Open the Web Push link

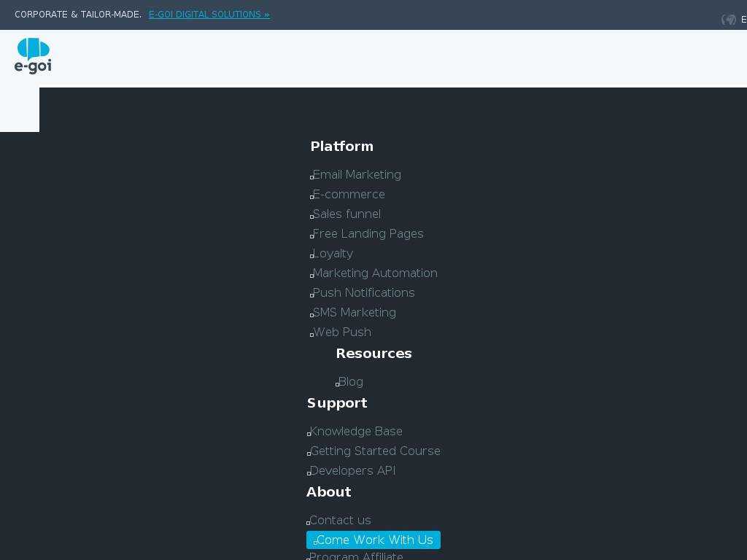click(x=341, y=332)
